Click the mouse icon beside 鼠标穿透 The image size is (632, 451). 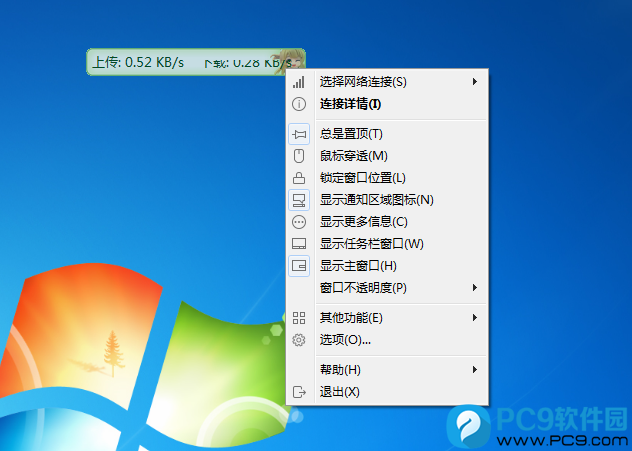pyautogui.click(x=299, y=156)
